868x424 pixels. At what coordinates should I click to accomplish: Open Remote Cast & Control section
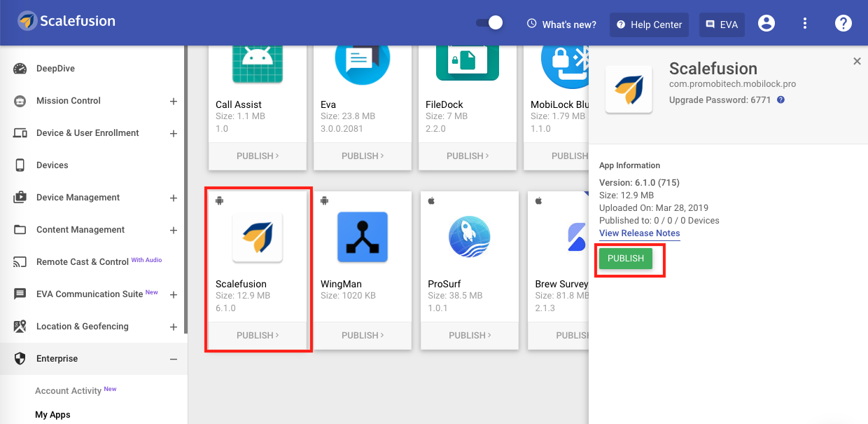83,262
